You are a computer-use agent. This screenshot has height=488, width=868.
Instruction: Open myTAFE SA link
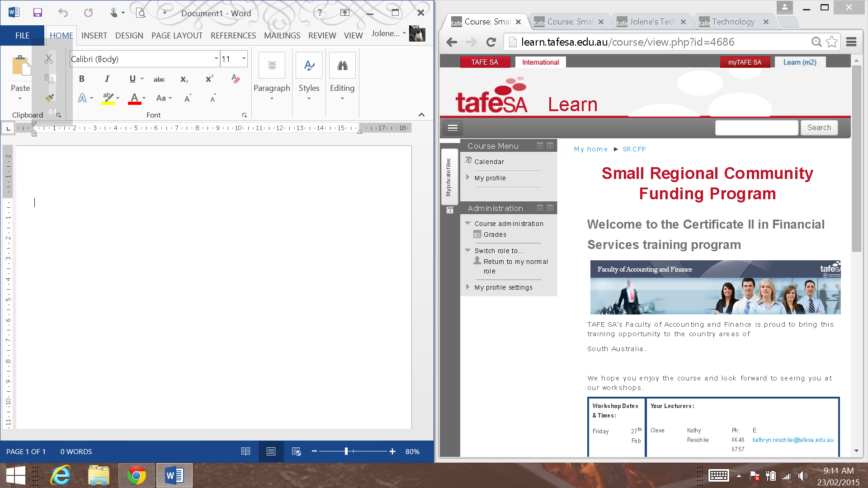(745, 62)
